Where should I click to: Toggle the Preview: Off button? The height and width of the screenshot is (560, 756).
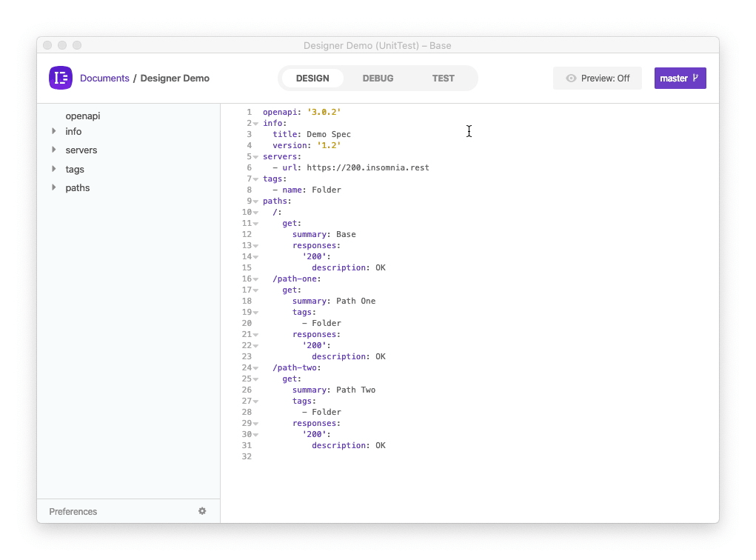click(x=598, y=78)
